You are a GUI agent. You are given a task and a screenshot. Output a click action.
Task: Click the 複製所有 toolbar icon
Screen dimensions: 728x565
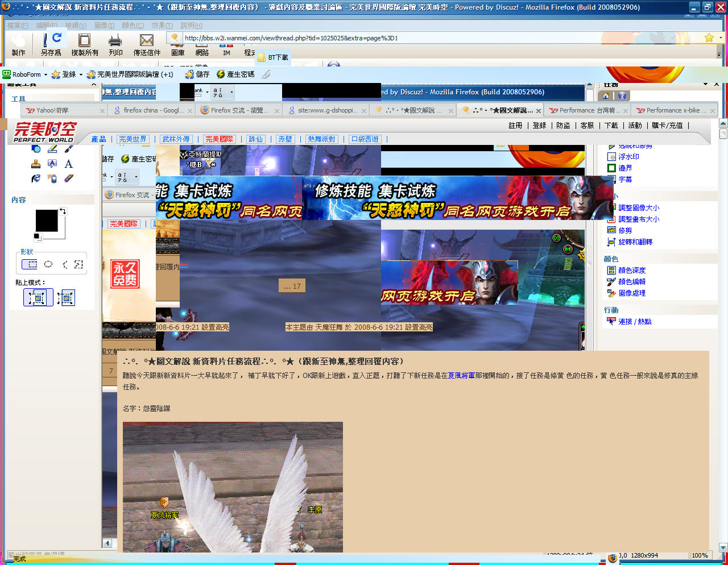click(x=84, y=41)
